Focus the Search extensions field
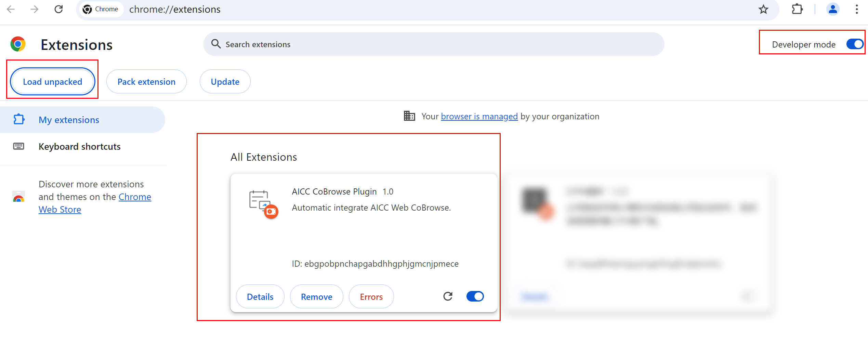Image resolution: width=868 pixels, height=359 pixels. pyautogui.click(x=434, y=44)
